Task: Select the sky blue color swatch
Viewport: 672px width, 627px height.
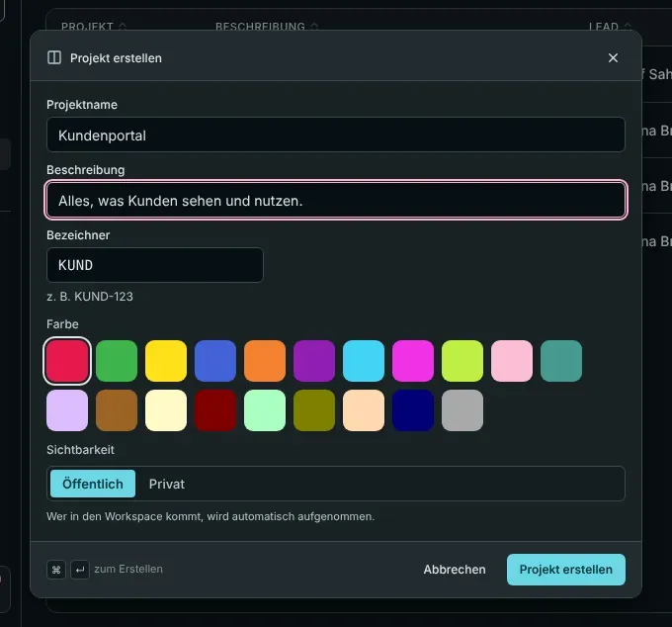Action: 364,361
